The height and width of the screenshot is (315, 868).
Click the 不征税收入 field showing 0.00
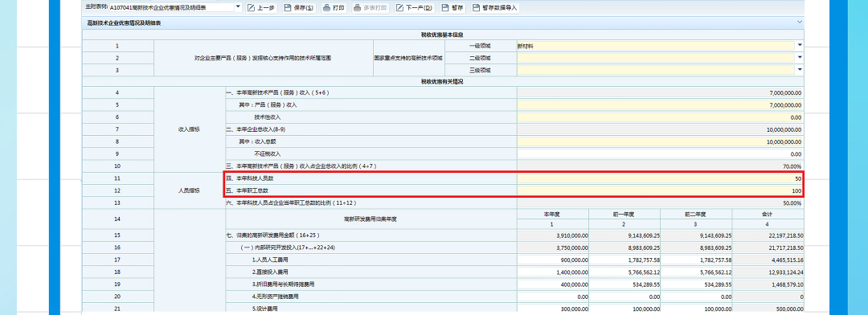[x=661, y=153]
